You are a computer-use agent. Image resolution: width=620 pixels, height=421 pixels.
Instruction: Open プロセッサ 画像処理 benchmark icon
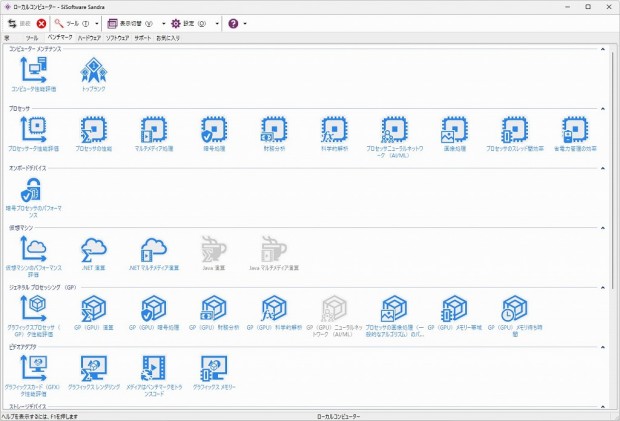(454, 130)
